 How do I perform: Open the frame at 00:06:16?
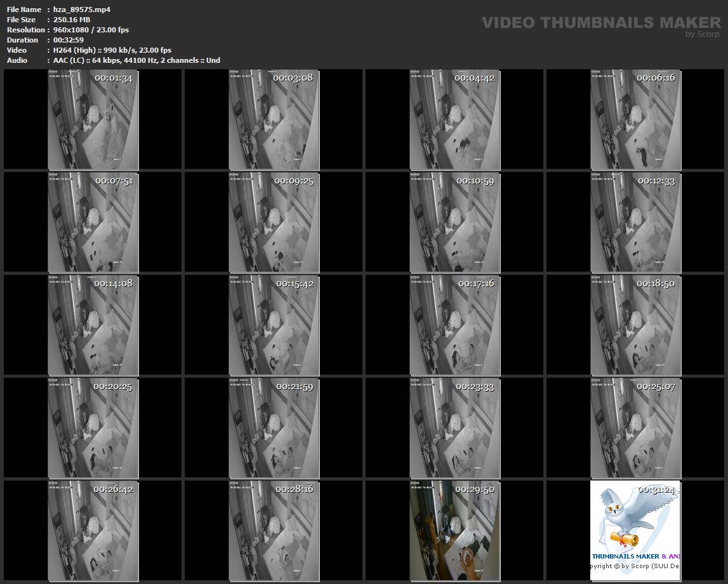[635, 120]
